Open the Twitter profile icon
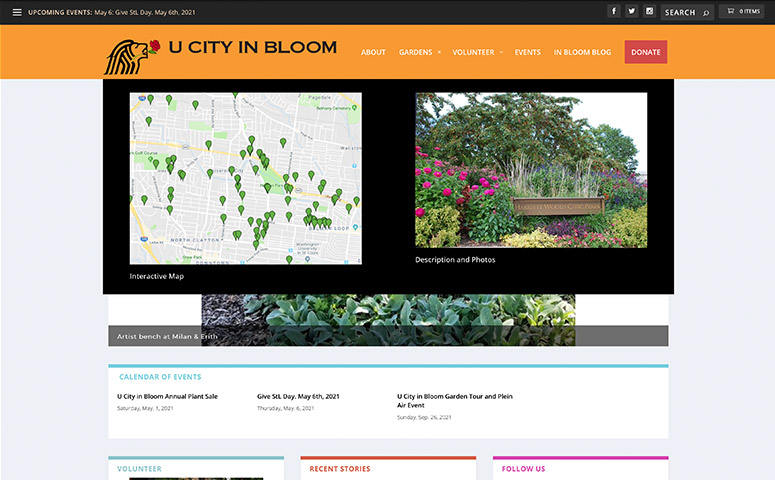Image resolution: width=775 pixels, height=480 pixels. click(631, 11)
